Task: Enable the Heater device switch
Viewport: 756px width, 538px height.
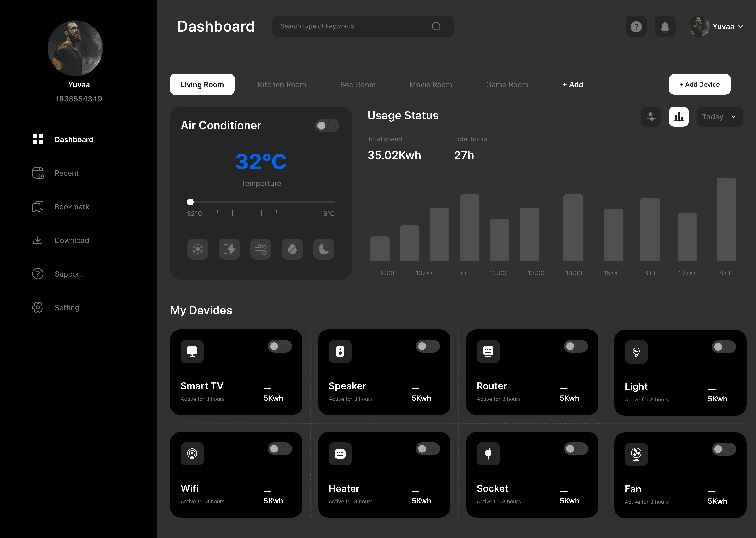Action: coord(427,449)
